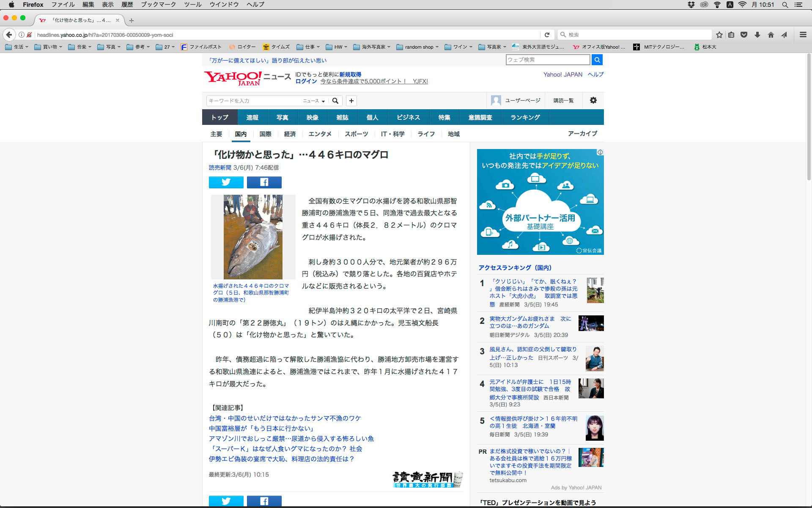
Task: Share article with top Facebook button
Action: pyautogui.click(x=264, y=182)
